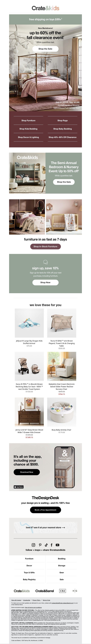Open the YouTube social icon
Screen dimensions: 91x644
[57, 545]
